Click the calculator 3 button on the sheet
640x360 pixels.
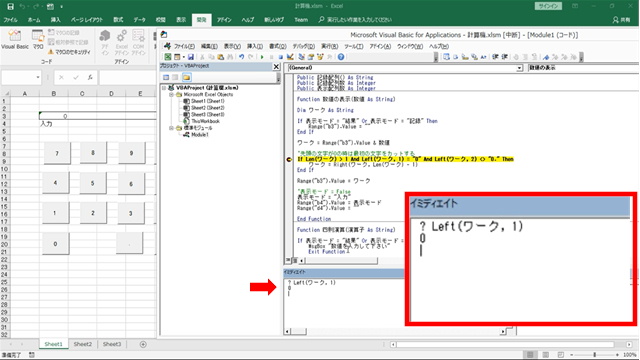pos(131,213)
